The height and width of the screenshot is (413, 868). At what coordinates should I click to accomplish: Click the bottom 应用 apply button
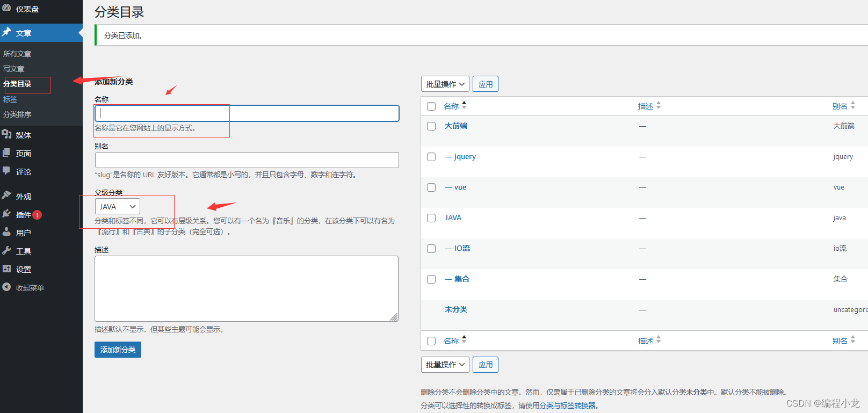pos(486,365)
